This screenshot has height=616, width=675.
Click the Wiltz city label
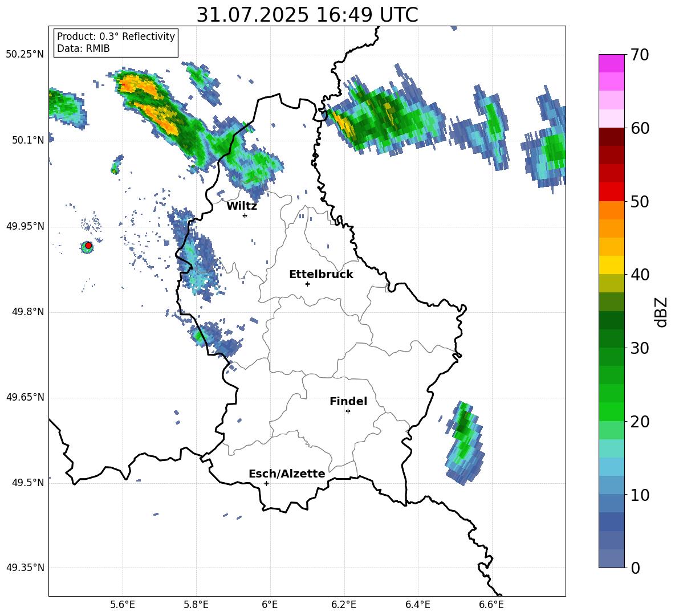pyautogui.click(x=242, y=206)
